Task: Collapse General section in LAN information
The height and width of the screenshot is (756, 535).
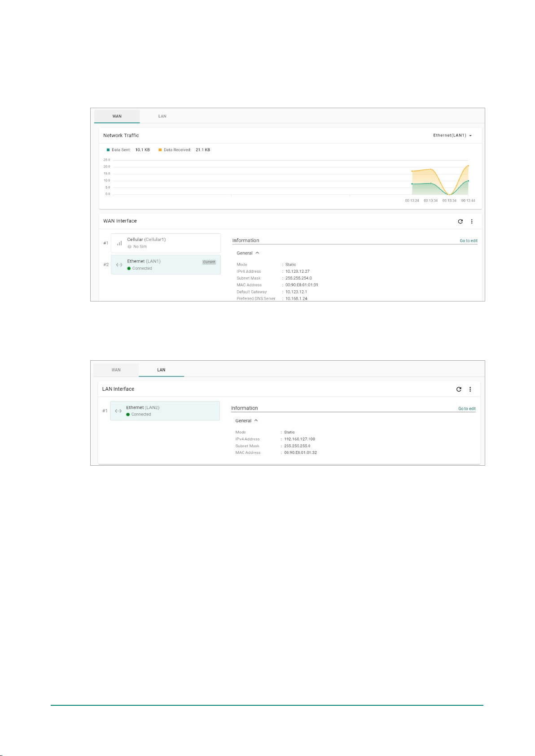Action: pyautogui.click(x=256, y=421)
